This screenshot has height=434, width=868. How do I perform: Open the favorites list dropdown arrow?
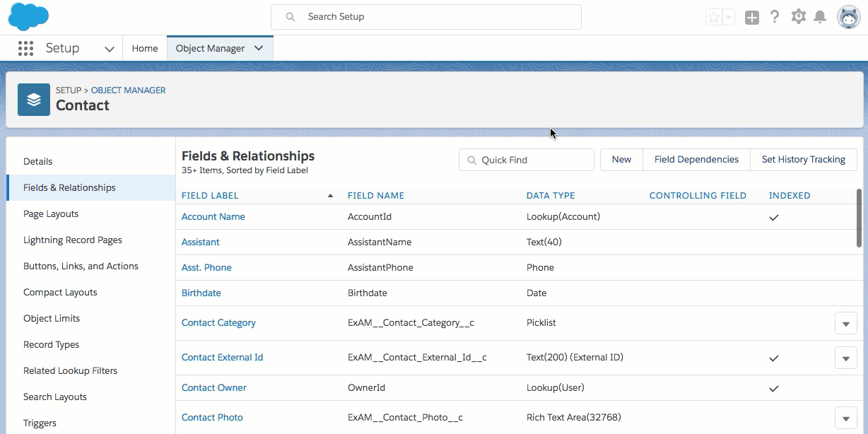point(729,17)
